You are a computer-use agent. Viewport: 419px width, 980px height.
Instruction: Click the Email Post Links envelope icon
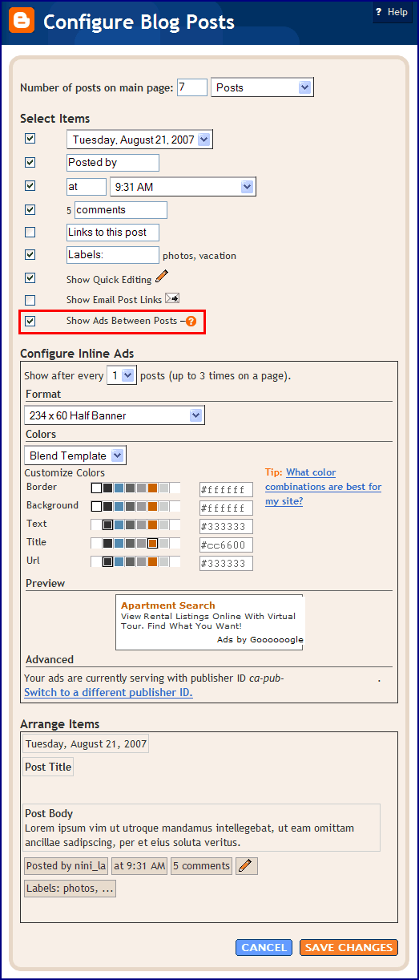pyautogui.click(x=172, y=298)
